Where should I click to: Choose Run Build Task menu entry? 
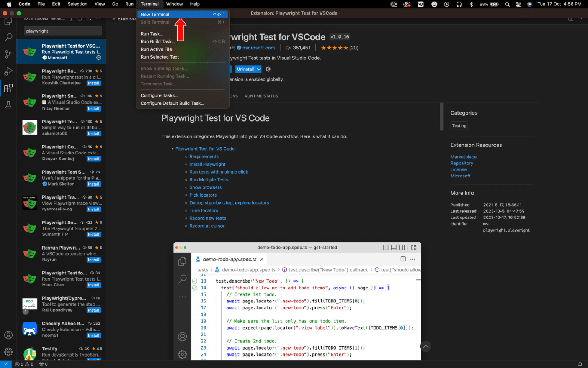[x=158, y=41]
